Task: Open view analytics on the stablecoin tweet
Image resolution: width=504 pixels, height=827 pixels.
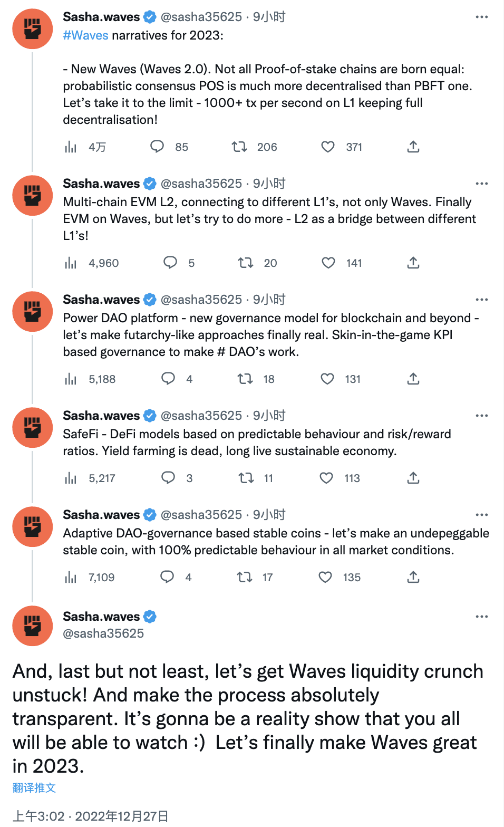Action: (x=70, y=577)
